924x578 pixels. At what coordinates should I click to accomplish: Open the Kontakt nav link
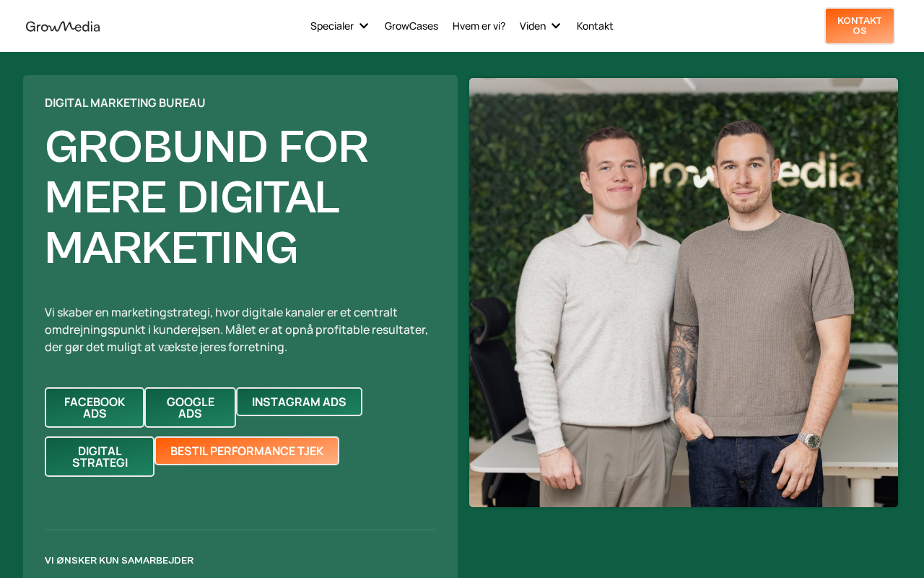click(x=595, y=26)
